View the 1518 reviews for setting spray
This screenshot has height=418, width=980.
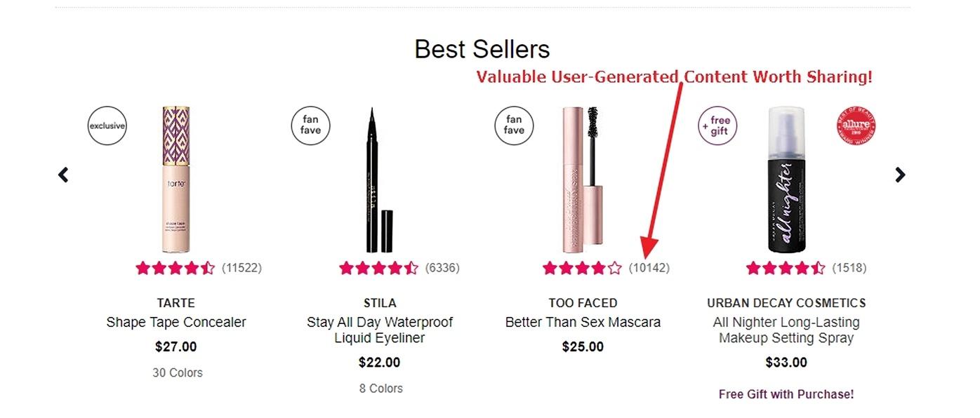tap(849, 268)
